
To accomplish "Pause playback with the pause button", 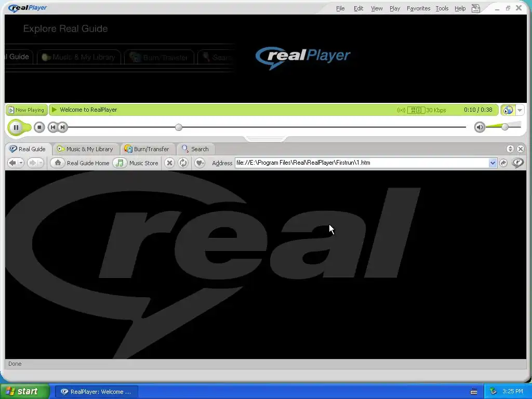I will point(16,128).
